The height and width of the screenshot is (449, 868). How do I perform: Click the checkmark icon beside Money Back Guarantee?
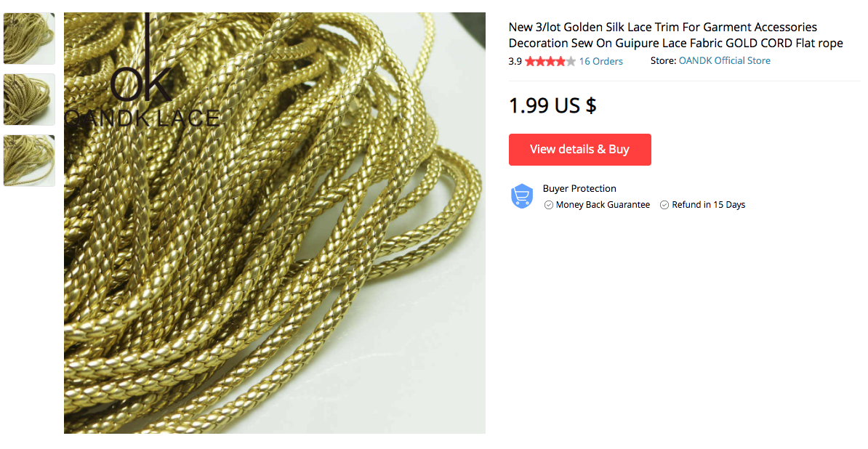549,205
